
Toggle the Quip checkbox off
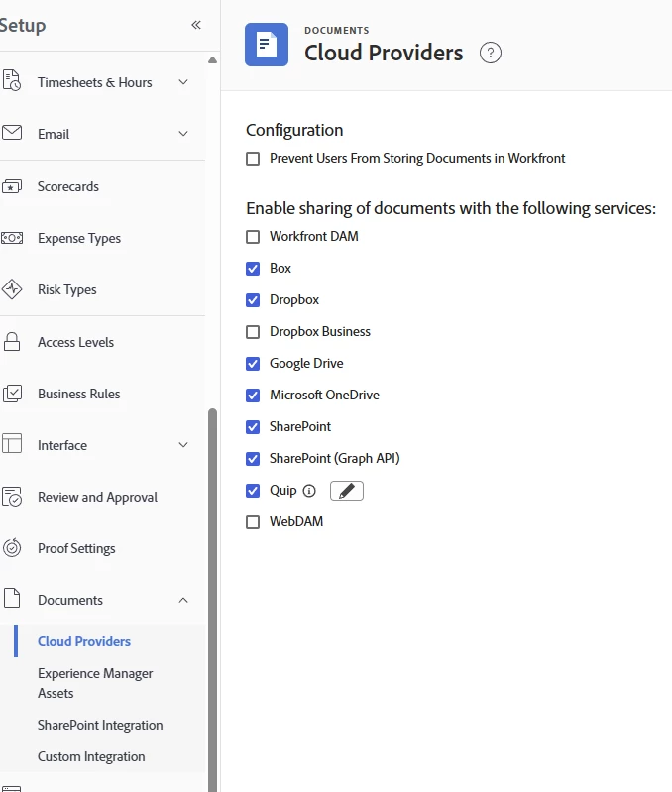[253, 491]
